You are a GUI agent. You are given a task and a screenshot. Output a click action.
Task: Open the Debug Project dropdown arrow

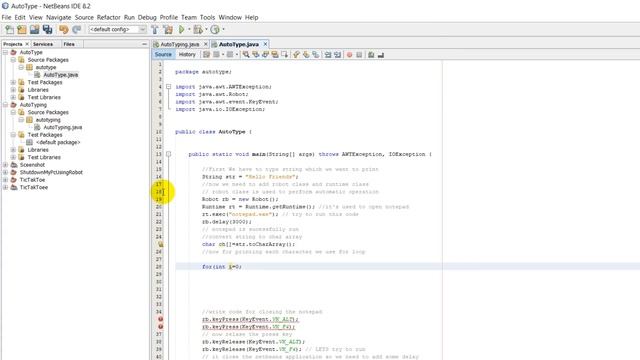[x=206, y=29]
